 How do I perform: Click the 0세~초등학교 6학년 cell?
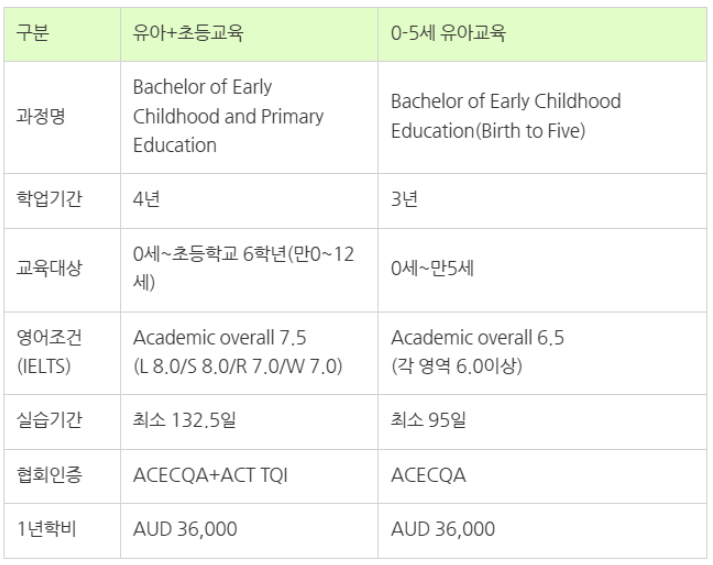coord(249,270)
